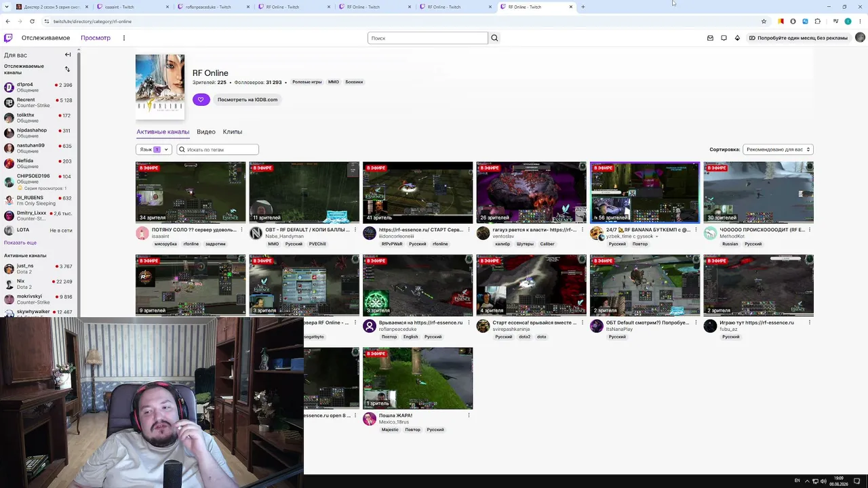
Task: Bookmark this page with the star icon
Action: tap(764, 21)
